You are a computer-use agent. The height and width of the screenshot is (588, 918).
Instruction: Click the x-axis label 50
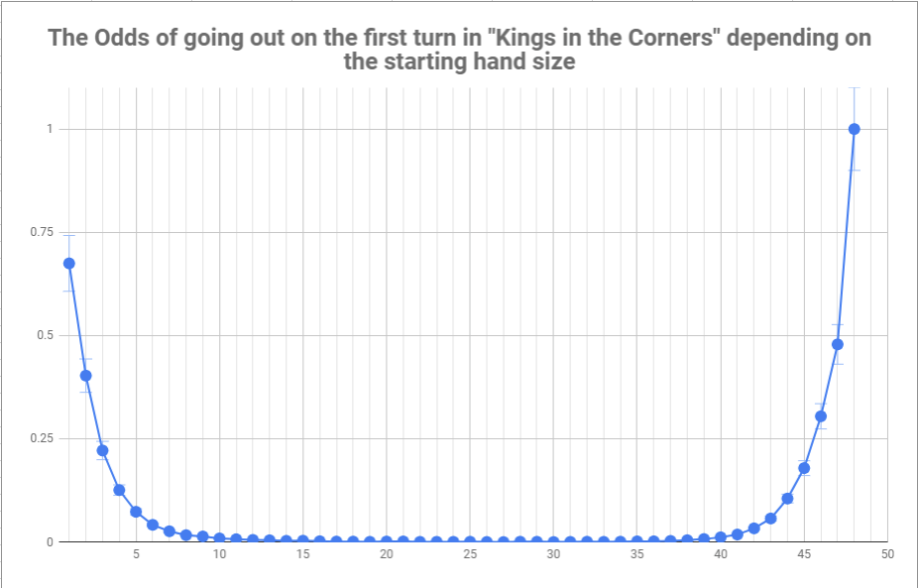888,554
